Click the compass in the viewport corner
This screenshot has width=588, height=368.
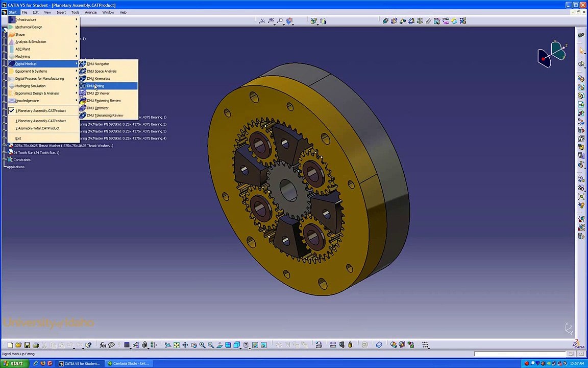552,55
